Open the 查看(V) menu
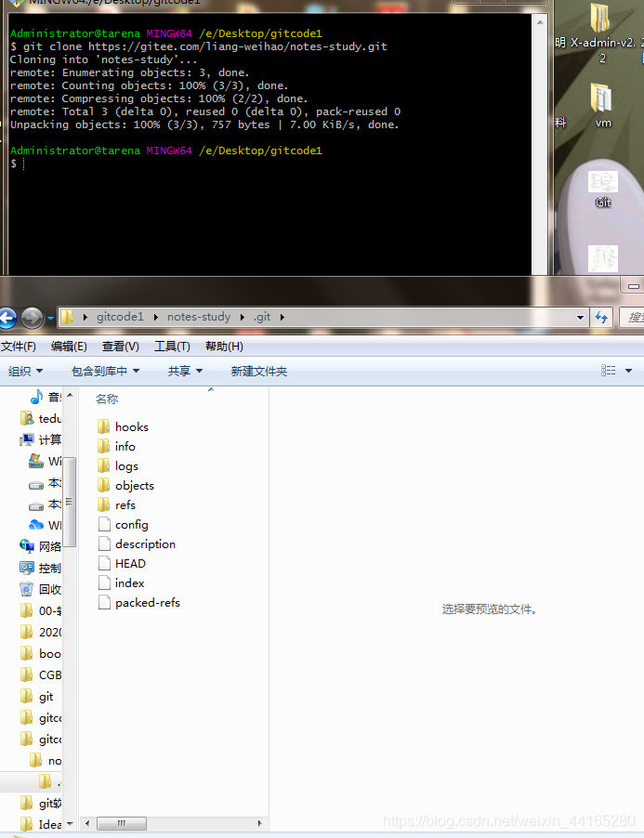 [x=120, y=347]
